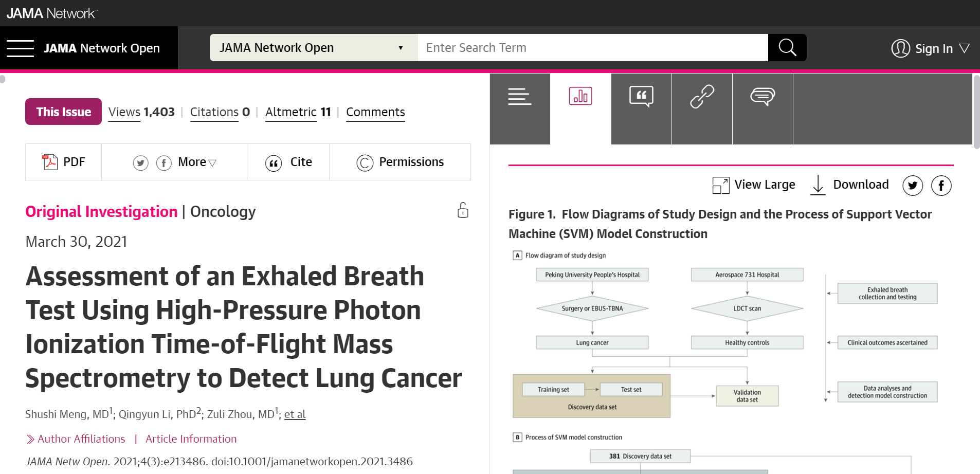980x474 pixels.
Task: Click View Large for Figure 1
Action: pyautogui.click(x=754, y=185)
